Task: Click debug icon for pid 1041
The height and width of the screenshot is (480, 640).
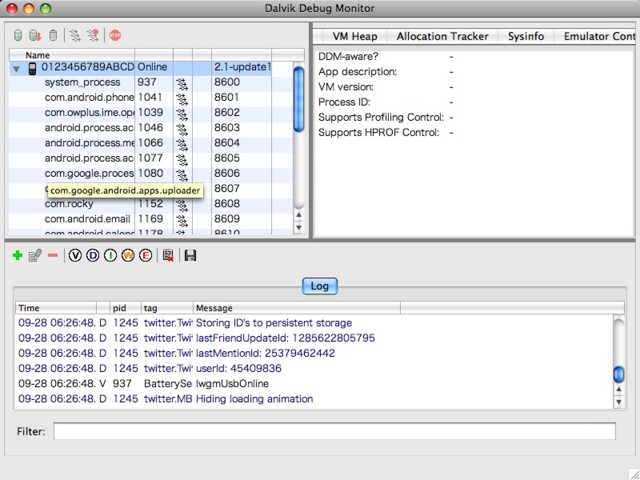Action: [x=182, y=99]
